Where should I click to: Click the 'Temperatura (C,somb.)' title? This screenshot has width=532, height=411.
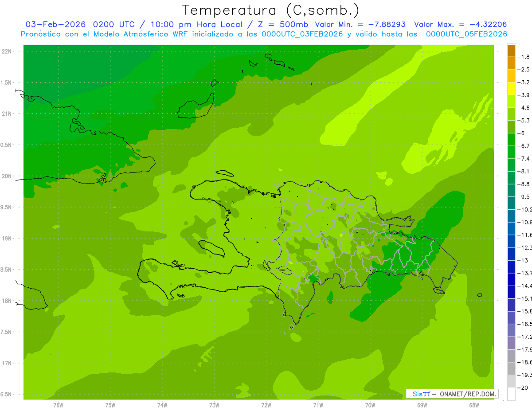point(271,10)
